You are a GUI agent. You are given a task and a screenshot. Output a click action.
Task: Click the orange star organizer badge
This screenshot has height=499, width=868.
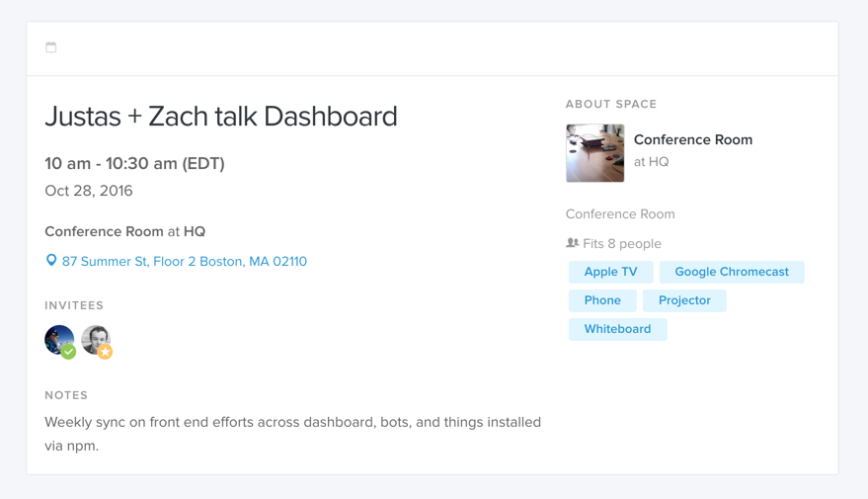point(106,352)
